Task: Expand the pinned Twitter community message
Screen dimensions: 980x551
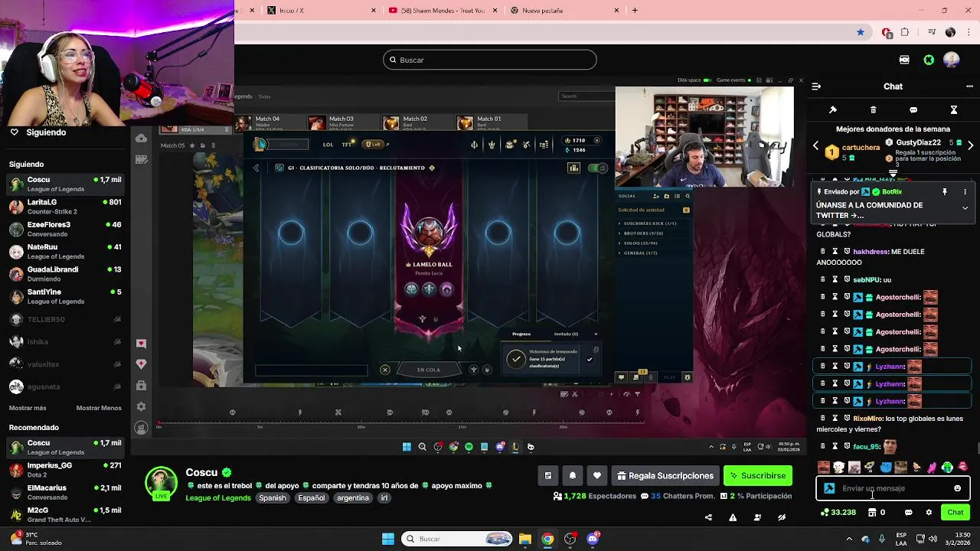Action: click(965, 208)
